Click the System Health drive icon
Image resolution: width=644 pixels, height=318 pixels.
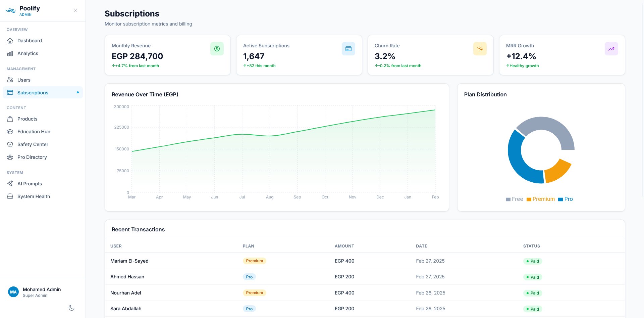coord(10,196)
